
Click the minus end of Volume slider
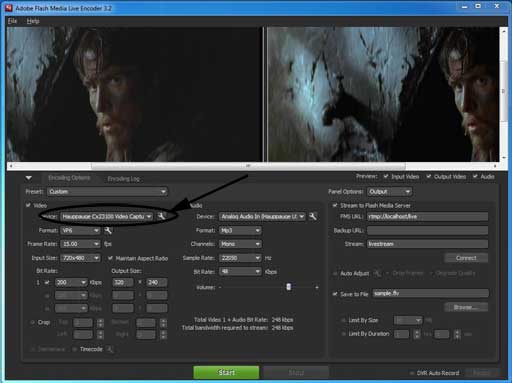click(220, 287)
